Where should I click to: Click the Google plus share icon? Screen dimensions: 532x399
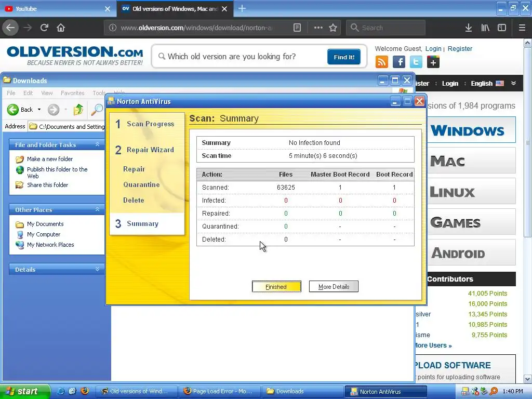433,62
